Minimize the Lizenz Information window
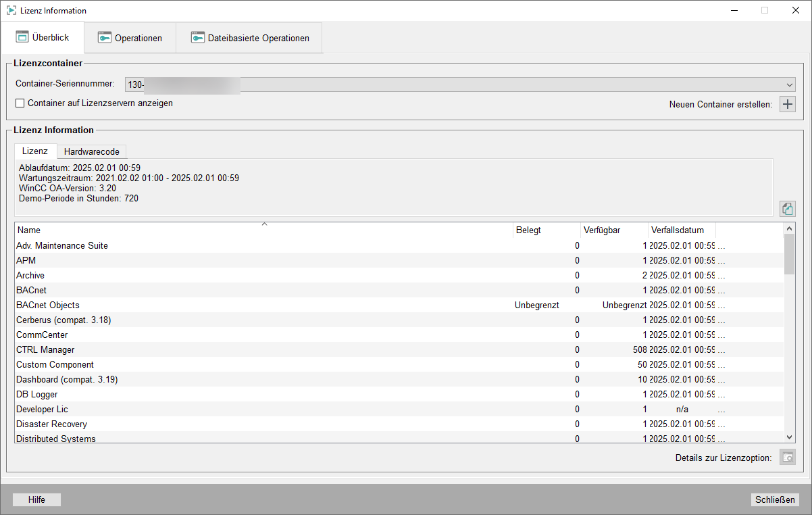The height and width of the screenshot is (515, 812). tap(734, 10)
